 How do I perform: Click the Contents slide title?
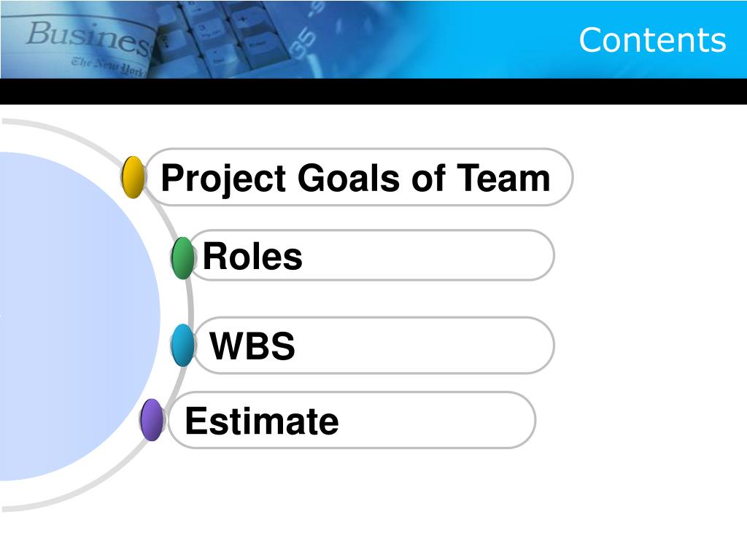tap(652, 40)
